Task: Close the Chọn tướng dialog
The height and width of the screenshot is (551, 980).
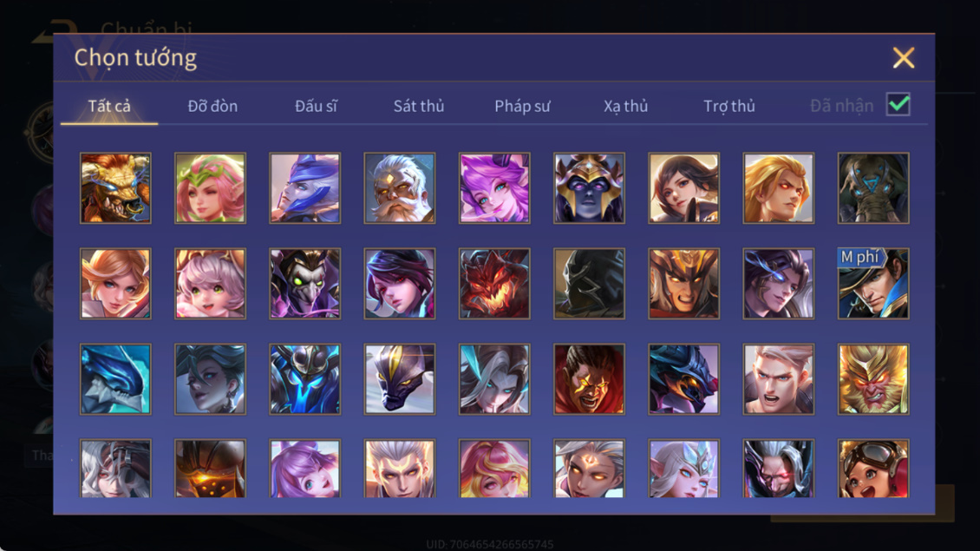Action: [x=903, y=57]
